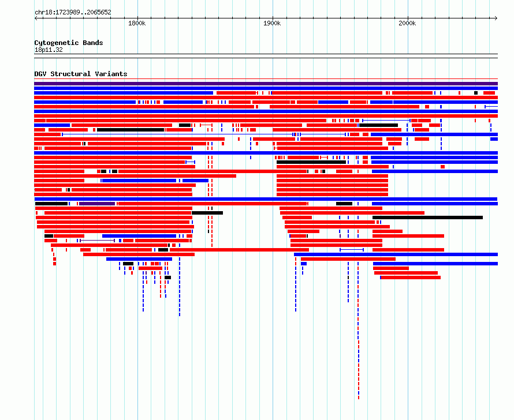Select the long black bar starting at 1900k
The width and height of the screenshot is (514, 420).
click(311, 162)
